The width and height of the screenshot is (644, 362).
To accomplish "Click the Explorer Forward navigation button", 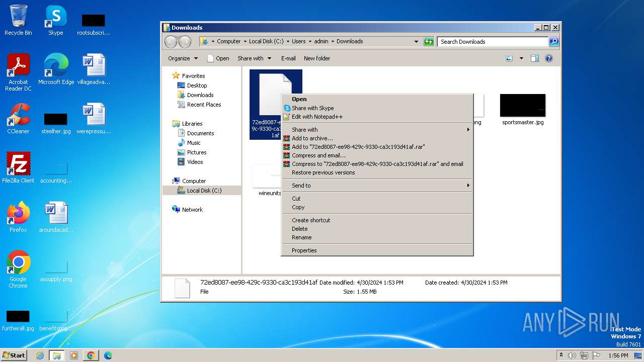I will 185,42.
